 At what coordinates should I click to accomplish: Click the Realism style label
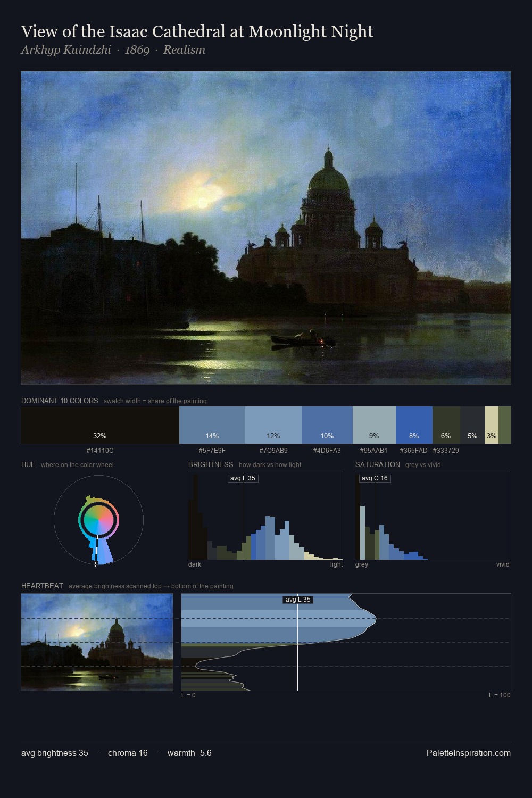tap(184, 50)
